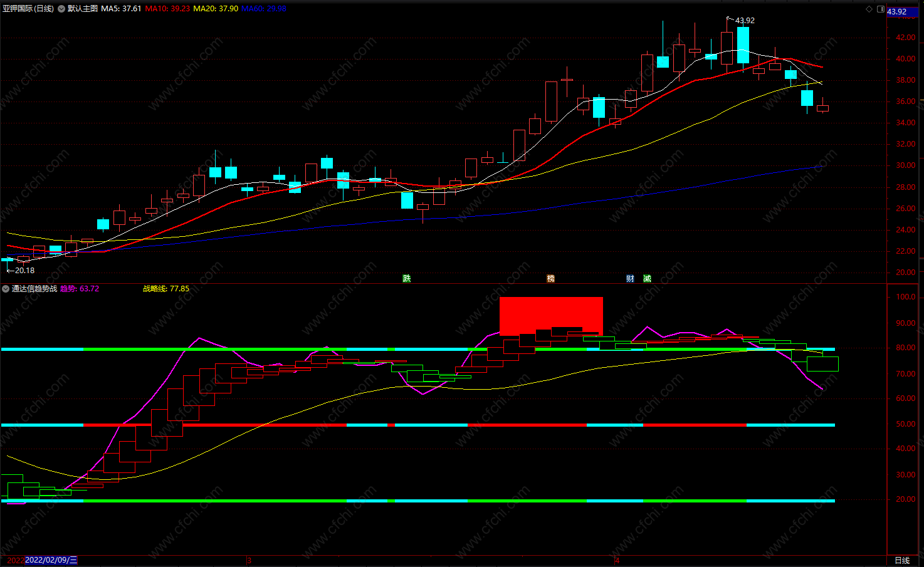Select the MA5: 37.61 label
The image size is (924, 567).
(121, 9)
